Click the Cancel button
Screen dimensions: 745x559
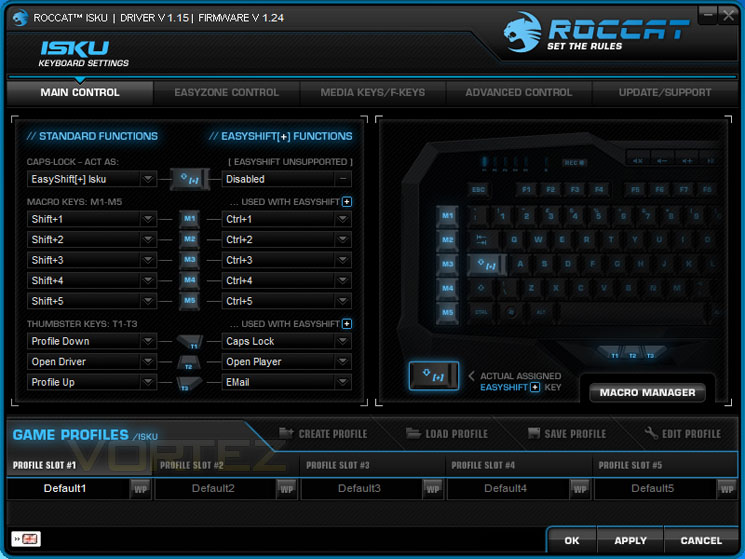(x=701, y=540)
